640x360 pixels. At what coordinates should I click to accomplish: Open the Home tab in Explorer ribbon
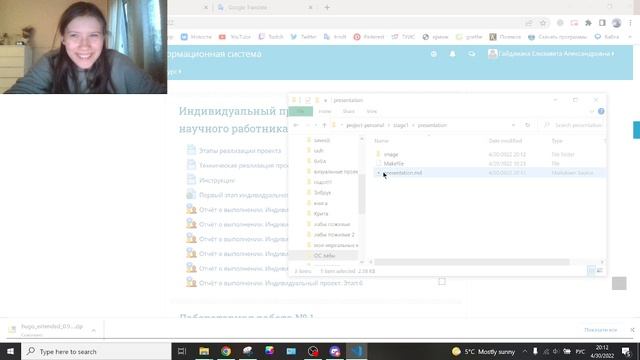tap(325, 111)
